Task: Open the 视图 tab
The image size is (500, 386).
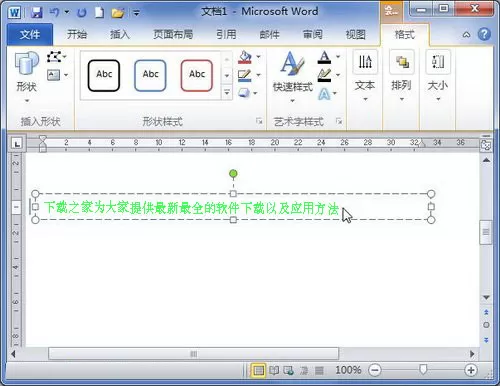Action: click(356, 34)
